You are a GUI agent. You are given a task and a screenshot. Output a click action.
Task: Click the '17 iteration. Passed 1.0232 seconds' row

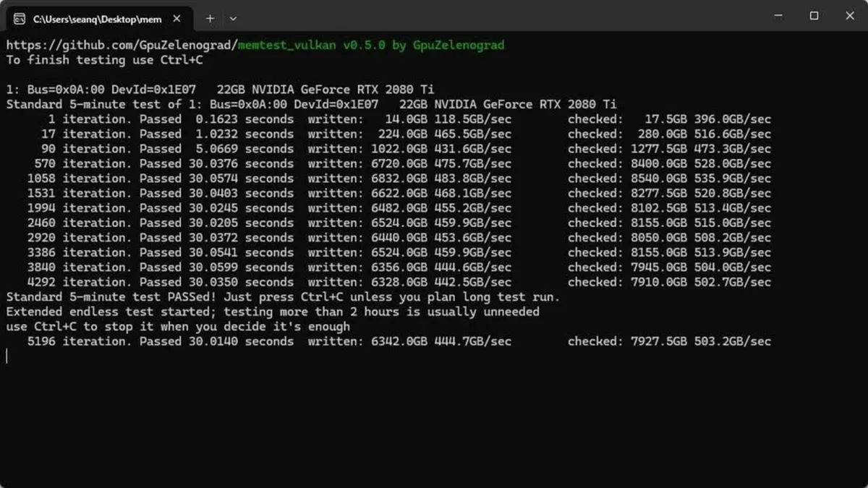click(x=406, y=134)
